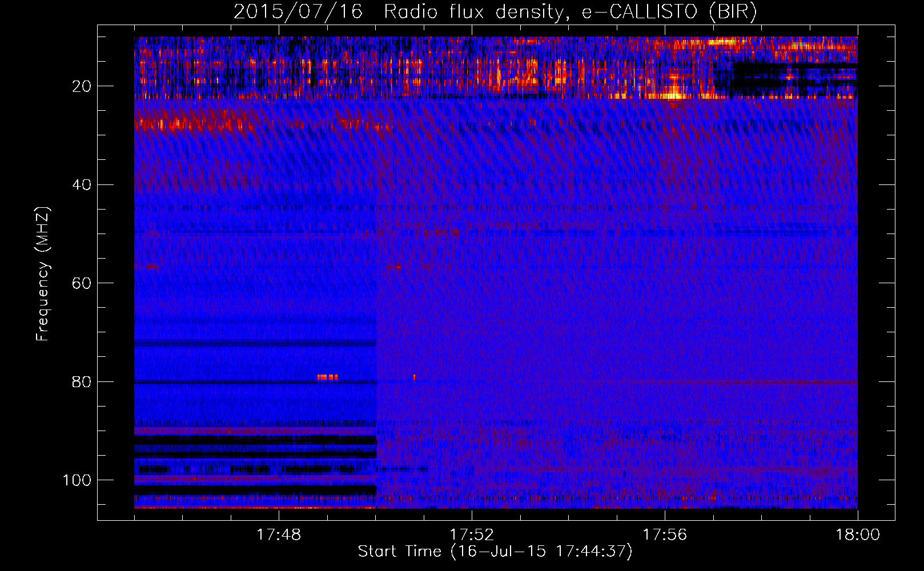
Task: Click the 60 MHz frequency tick label
Action: [x=82, y=283]
